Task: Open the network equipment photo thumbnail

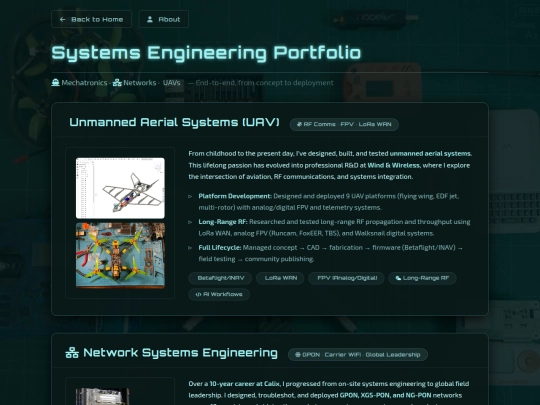Action: [103, 397]
